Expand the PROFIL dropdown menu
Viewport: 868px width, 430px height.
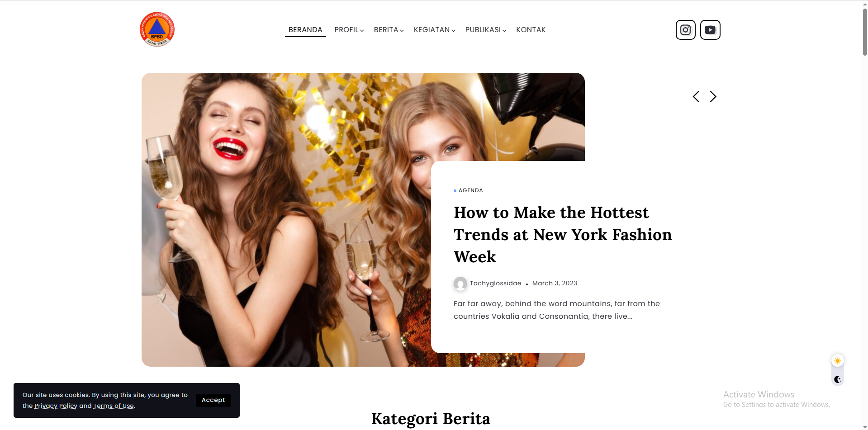click(349, 30)
